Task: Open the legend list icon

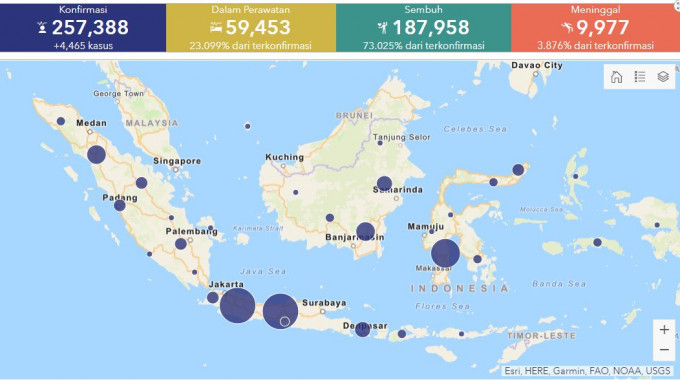Action: coord(640,77)
